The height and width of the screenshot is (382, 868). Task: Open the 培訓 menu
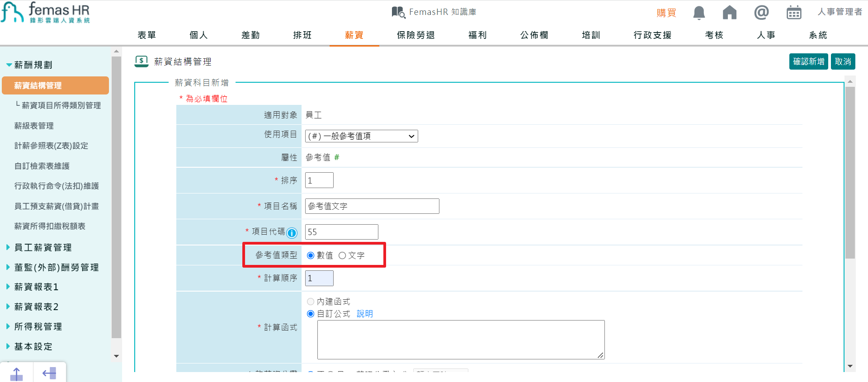pyautogui.click(x=591, y=35)
